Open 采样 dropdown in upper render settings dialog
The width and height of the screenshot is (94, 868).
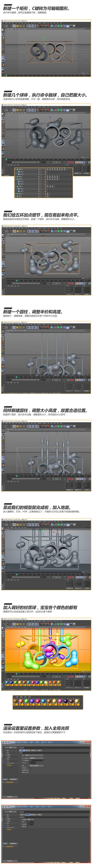tap(36, 766)
